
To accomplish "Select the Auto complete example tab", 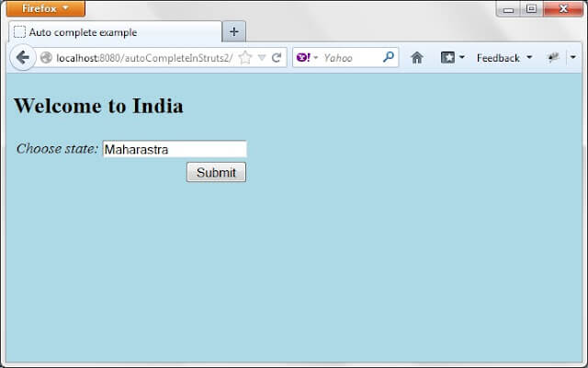I will coord(116,32).
